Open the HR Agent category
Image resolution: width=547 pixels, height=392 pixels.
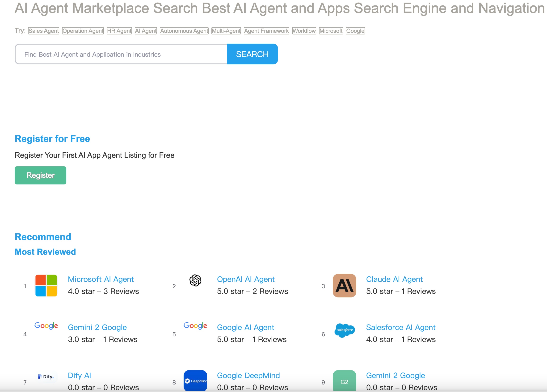[119, 30]
